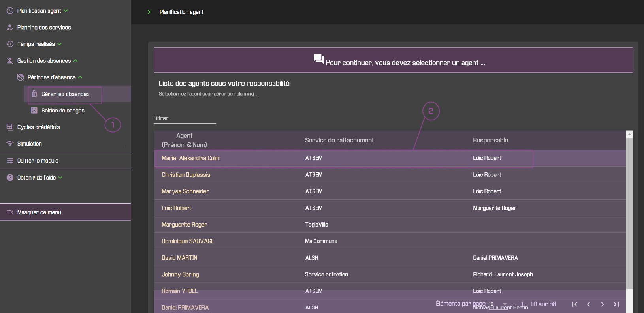The height and width of the screenshot is (313, 644).
Task: Click the Simulation umbrella icon
Action: pyautogui.click(x=10, y=144)
